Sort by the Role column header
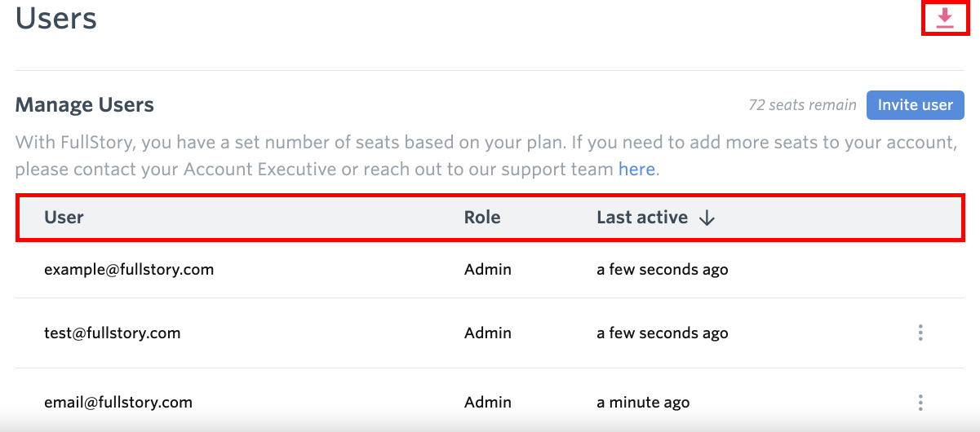Screen dimensions: 980x432 pos(482,218)
